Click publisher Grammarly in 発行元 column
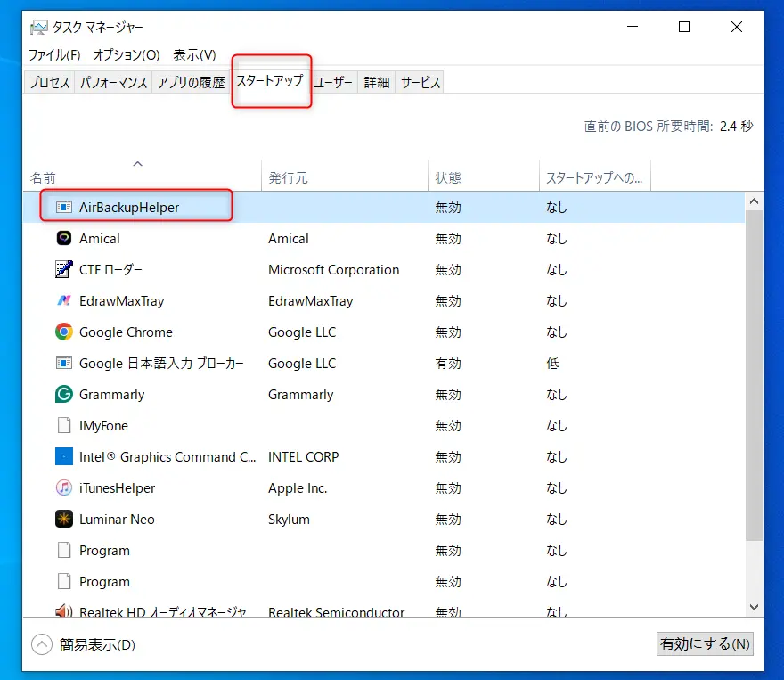Viewport: 784px width, 680px height. click(x=300, y=395)
